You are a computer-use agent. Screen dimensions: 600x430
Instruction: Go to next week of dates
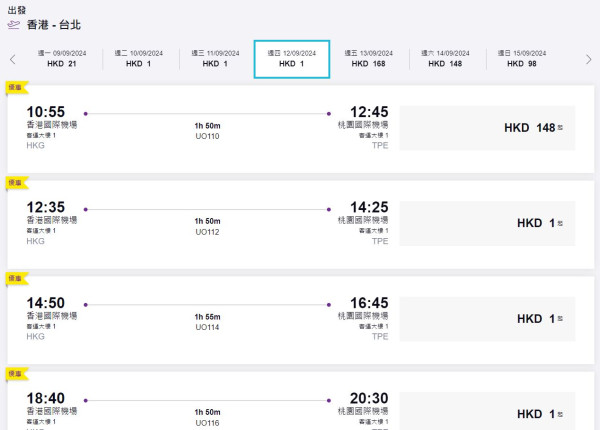coord(589,59)
